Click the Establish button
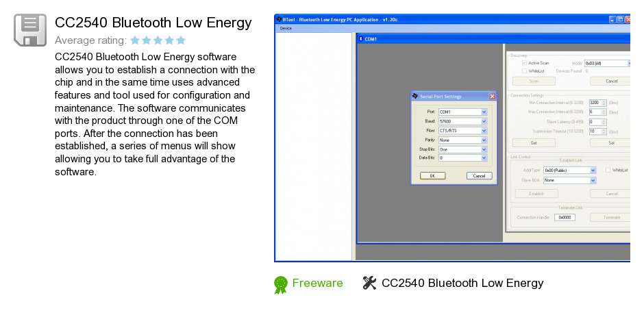 pos(536,193)
